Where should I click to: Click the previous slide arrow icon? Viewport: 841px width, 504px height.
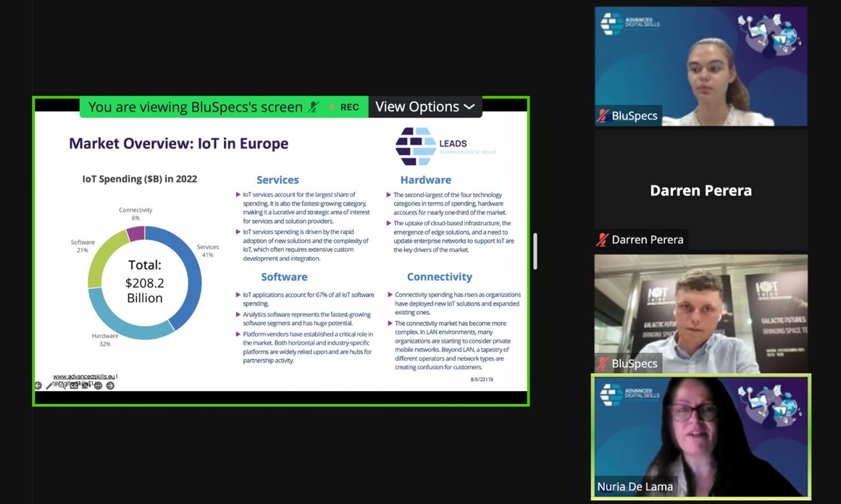(x=38, y=386)
